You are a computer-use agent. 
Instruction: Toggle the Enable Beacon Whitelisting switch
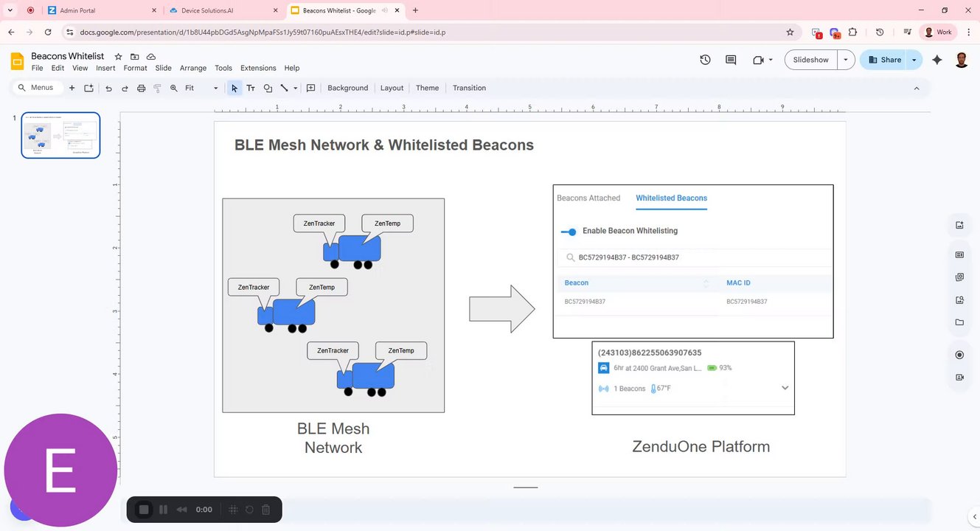click(x=569, y=232)
